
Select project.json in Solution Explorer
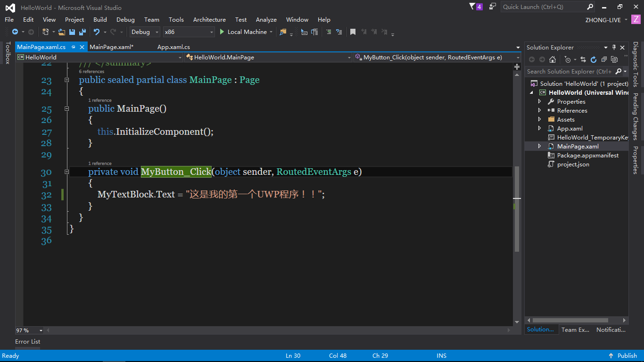click(x=573, y=165)
